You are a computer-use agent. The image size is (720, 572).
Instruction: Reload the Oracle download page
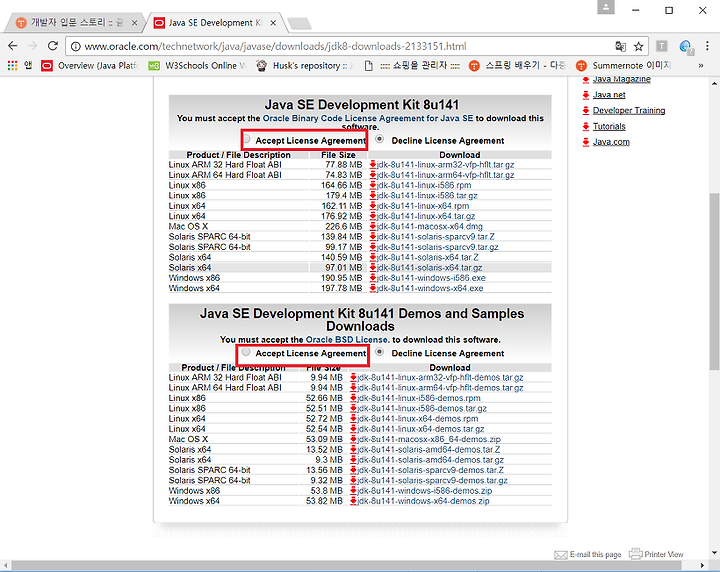click(x=53, y=46)
